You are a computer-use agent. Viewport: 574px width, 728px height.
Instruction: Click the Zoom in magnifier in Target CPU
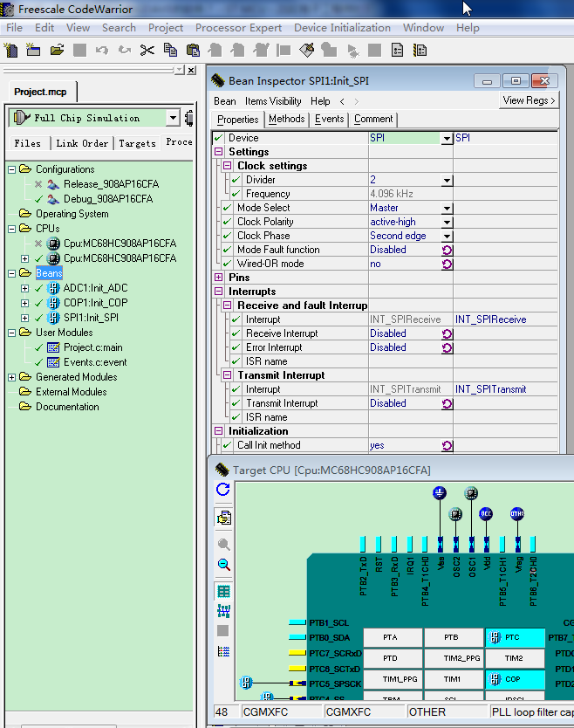223,544
